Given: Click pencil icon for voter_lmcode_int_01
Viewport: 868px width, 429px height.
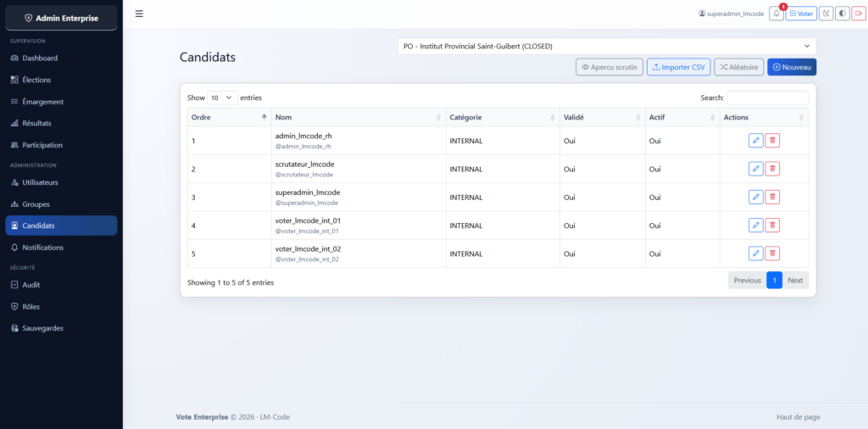Looking at the screenshot, I should pos(756,225).
